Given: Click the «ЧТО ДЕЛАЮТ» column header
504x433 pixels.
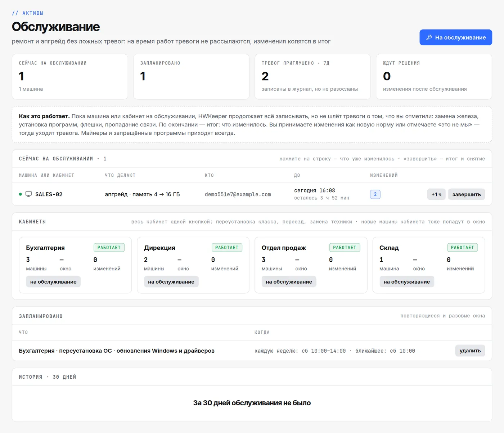Looking at the screenshot, I should click(x=120, y=175).
